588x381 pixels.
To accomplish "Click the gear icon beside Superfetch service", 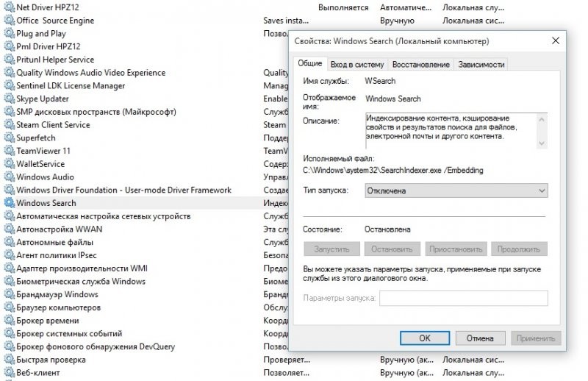I will (x=10, y=138).
